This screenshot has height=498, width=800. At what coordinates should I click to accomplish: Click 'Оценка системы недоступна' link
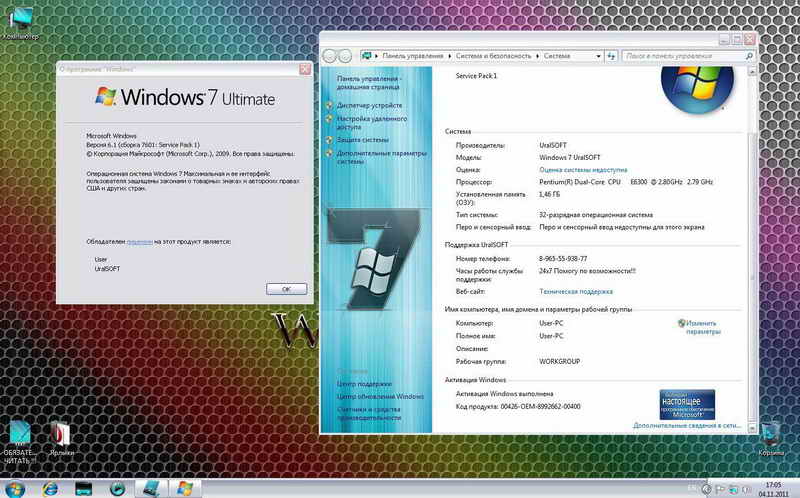coord(583,170)
